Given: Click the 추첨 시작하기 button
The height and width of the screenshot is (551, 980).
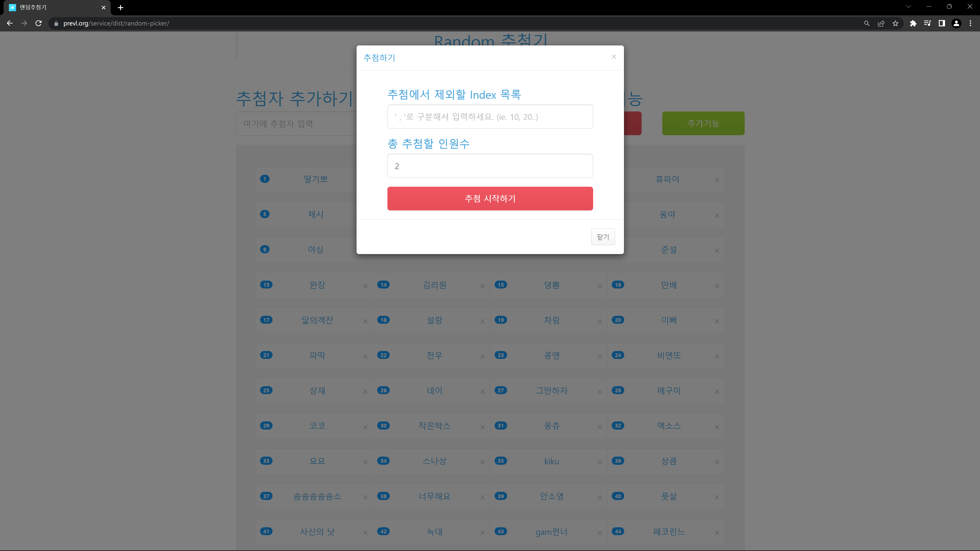Looking at the screenshot, I should [x=490, y=198].
